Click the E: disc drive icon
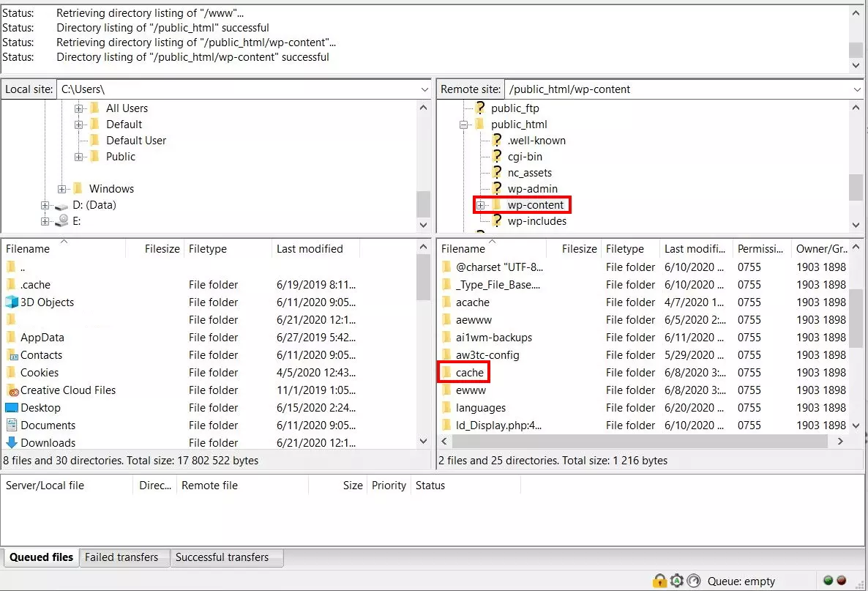The height and width of the screenshot is (591, 868). (62, 221)
